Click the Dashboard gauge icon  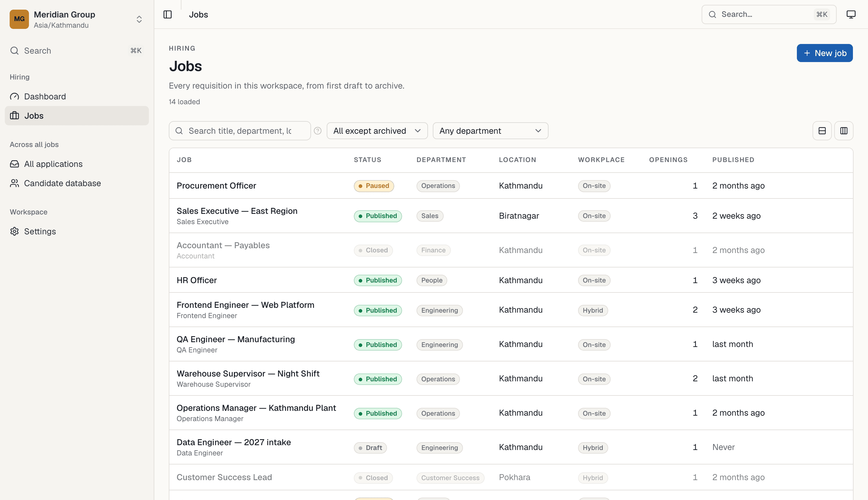click(x=14, y=96)
